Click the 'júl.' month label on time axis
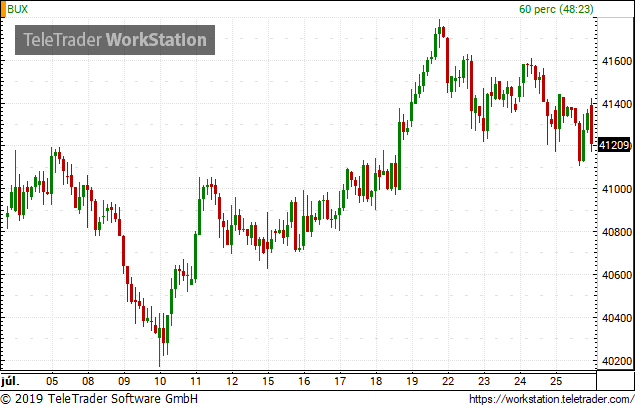Screen dimensions: 635x408 tap(10, 381)
